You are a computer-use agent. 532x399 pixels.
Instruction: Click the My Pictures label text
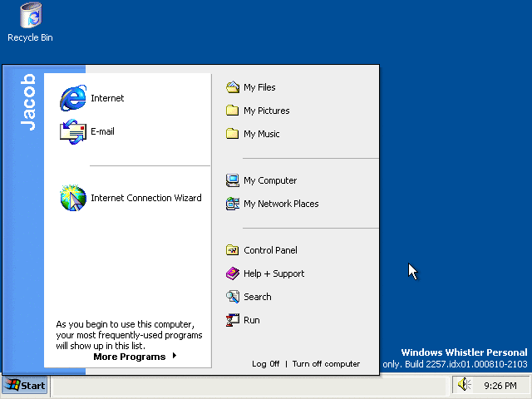tap(267, 111)
